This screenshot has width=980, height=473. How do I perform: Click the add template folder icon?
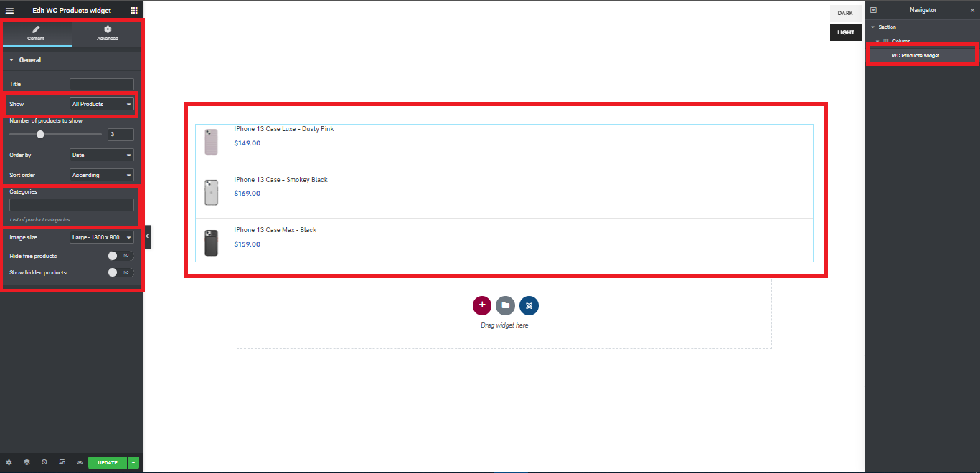506,305
